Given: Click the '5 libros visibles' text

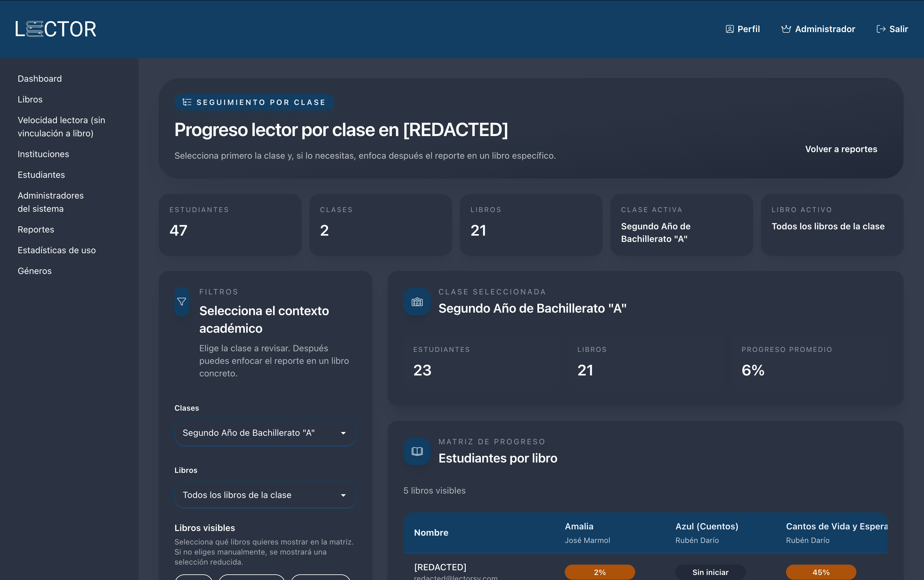Looking at the screenshot, I should 434,490.
